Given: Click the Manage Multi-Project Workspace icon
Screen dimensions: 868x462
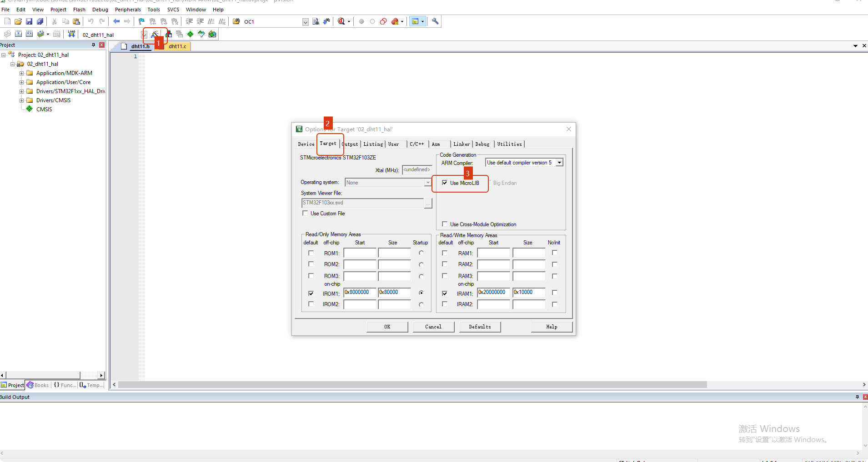Looking at the screenshot, I should [179, 34].
